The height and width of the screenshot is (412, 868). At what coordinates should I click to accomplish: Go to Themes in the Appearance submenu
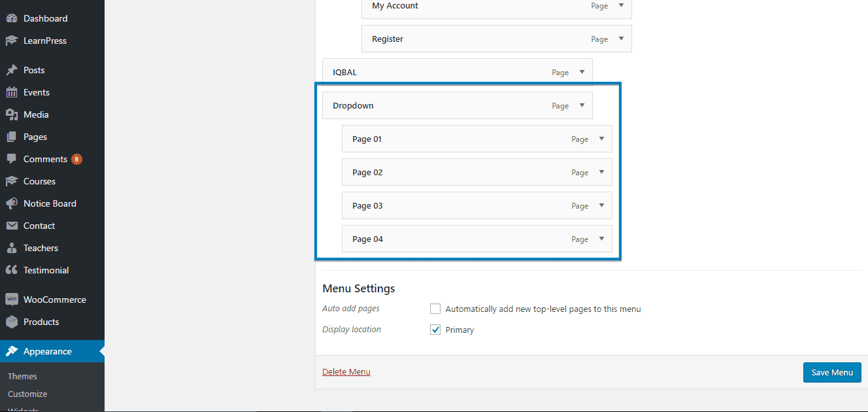pyautogui.click(x=22, y=376)
